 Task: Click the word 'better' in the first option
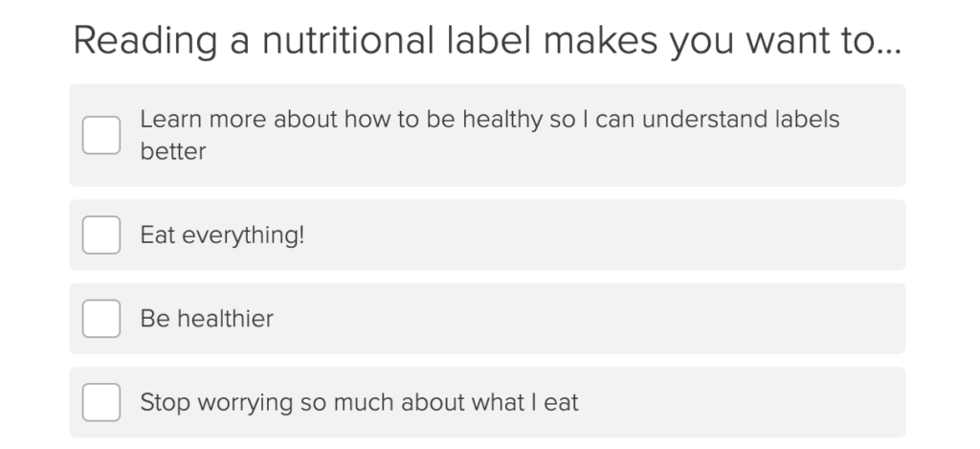(x=173, y=151)
